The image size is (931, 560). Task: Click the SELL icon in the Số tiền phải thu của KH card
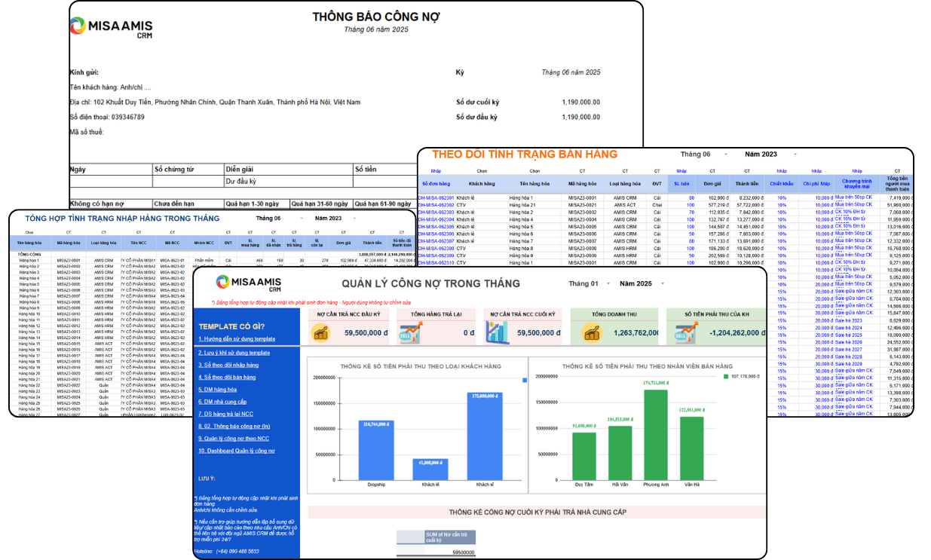point(685,332)
